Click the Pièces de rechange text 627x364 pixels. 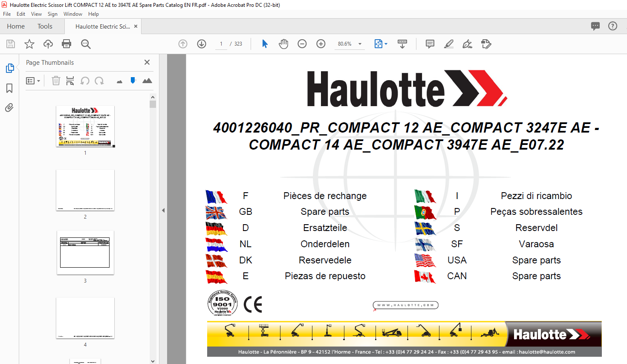325,196
